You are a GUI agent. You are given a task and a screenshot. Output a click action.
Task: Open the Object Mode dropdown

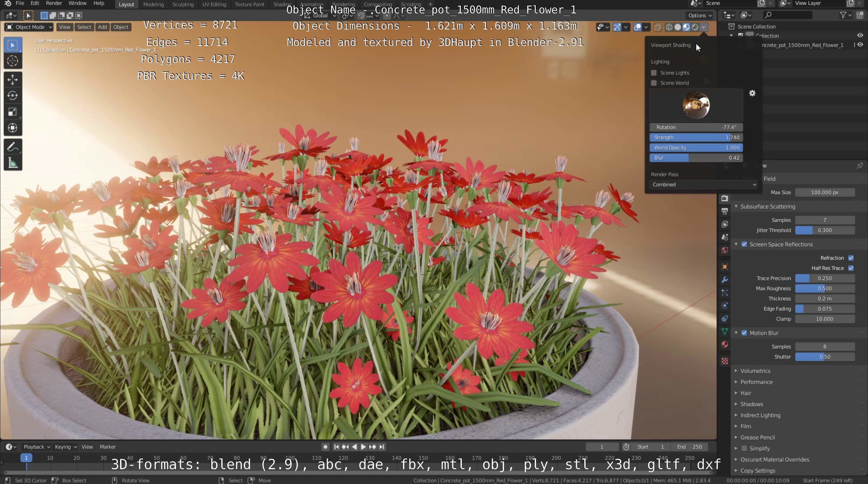29,27
